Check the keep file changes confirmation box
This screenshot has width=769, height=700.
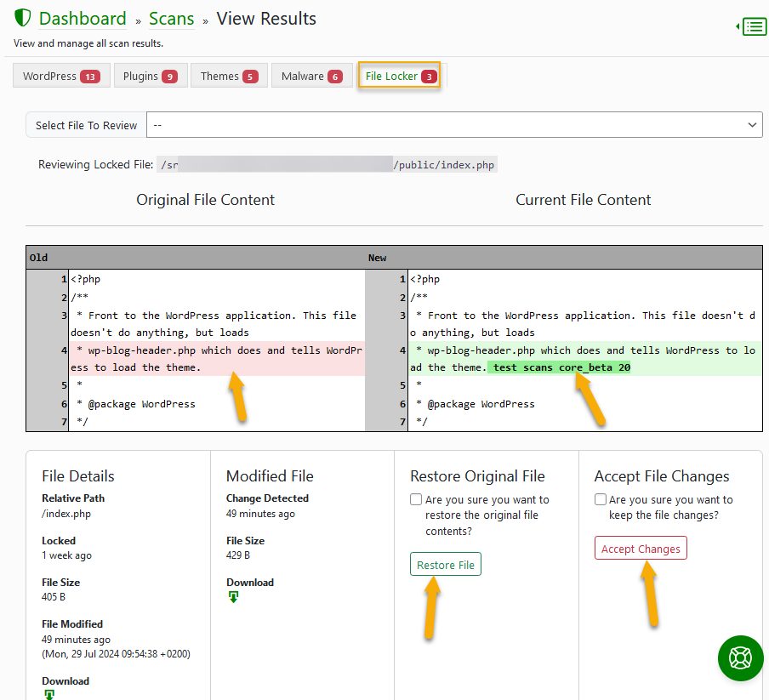(x=601, y=499)
